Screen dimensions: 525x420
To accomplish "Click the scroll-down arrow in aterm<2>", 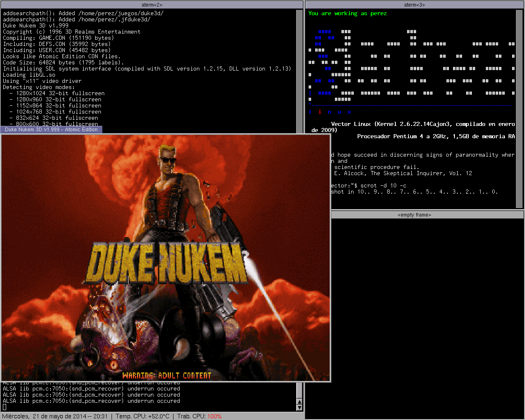I will [x=299, y=408].
